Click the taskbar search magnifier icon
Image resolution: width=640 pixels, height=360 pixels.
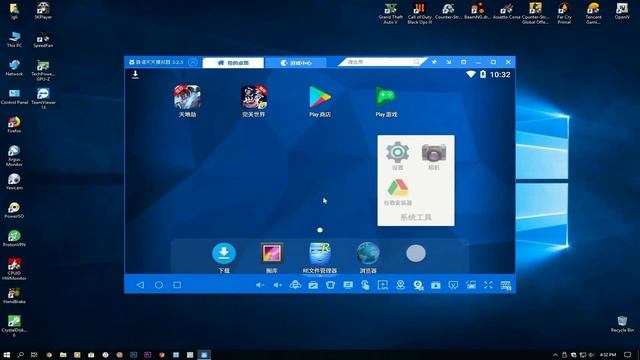point(20,355)
